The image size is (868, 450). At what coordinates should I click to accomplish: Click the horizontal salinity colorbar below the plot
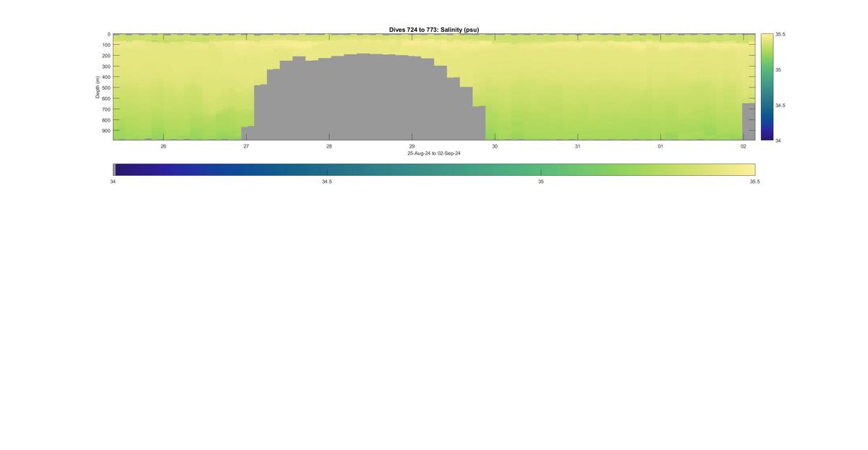(434, 169)
